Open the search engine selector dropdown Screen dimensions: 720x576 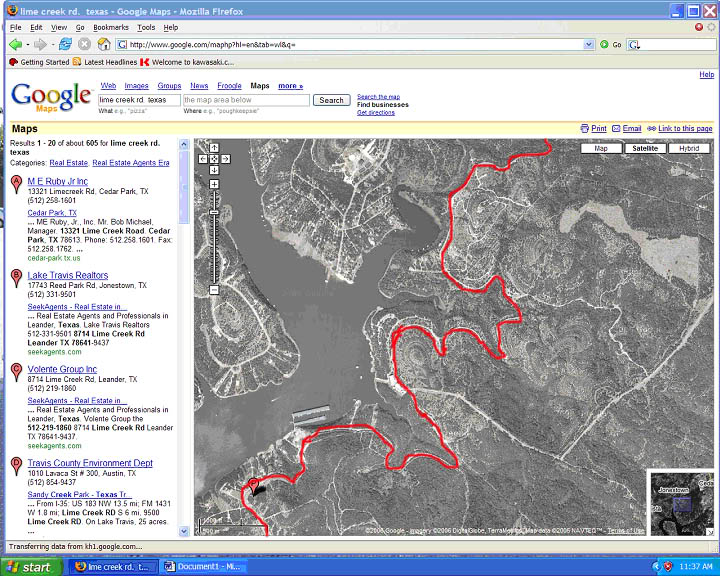click(637, 44)
